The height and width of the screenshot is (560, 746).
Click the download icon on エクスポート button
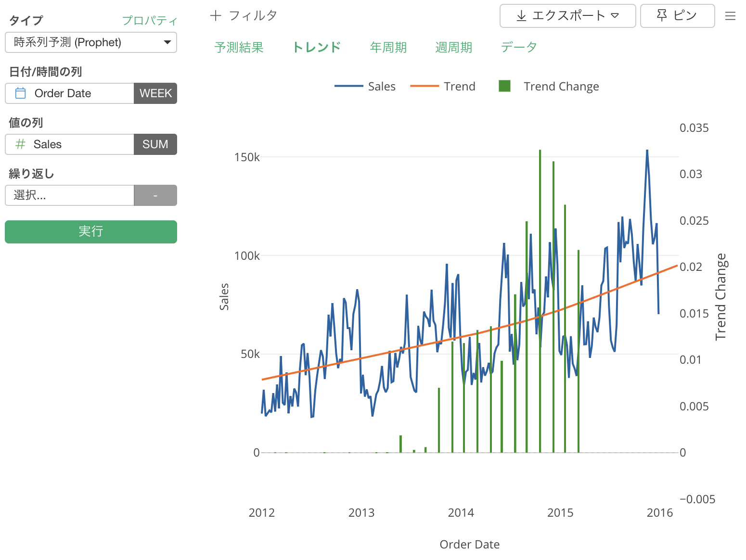click(x=521, y=16)
